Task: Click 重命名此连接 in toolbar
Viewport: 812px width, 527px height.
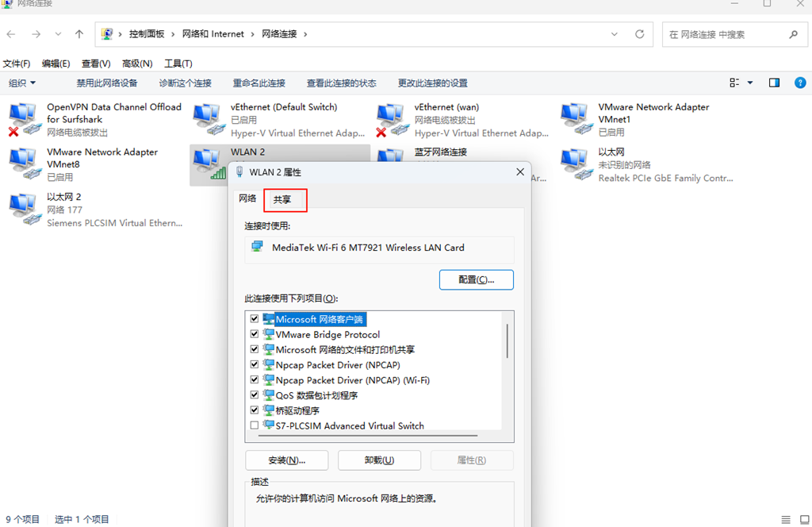Action: coord(259,83)
